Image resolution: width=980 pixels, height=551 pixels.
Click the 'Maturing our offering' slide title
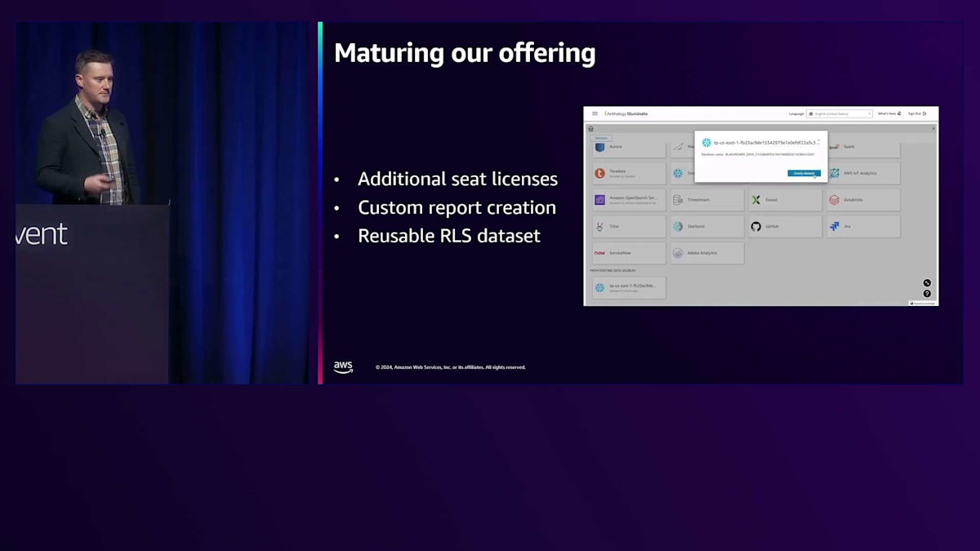pos(465,53)
